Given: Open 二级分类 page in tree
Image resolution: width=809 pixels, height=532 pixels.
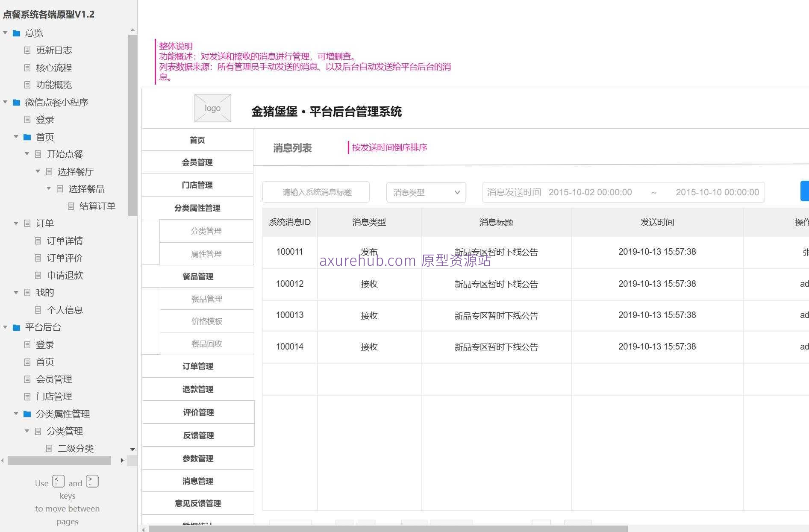Looking at the screenshot, I should (x=76, y=448).
